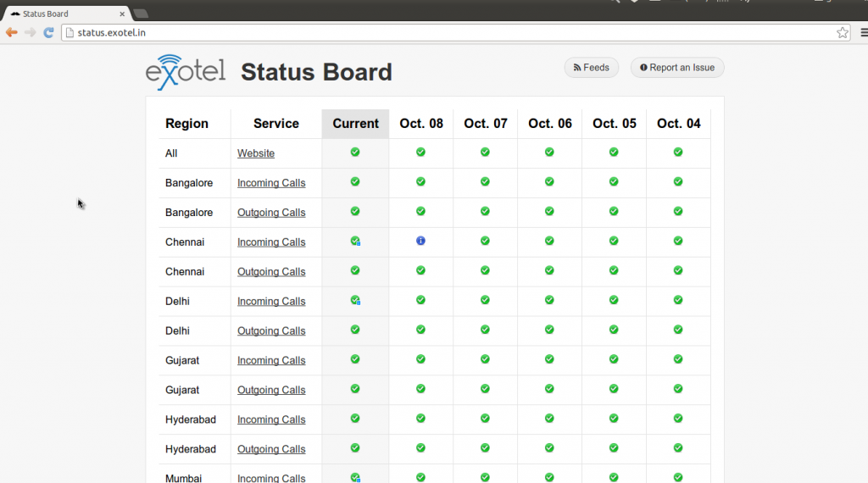Click Chennai Outgoing Calls Oct. 05 checkmark
The height and width of the screenshot is (483, 868).
(614, 270)
